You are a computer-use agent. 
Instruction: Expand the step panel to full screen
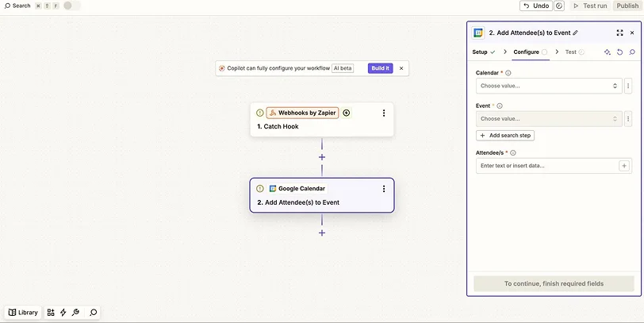click(x=619, y=33)
